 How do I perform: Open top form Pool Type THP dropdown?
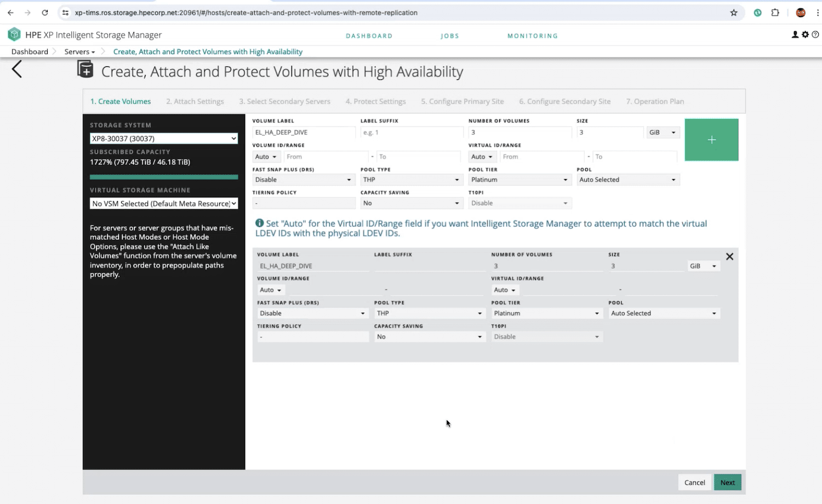[412, 180]
